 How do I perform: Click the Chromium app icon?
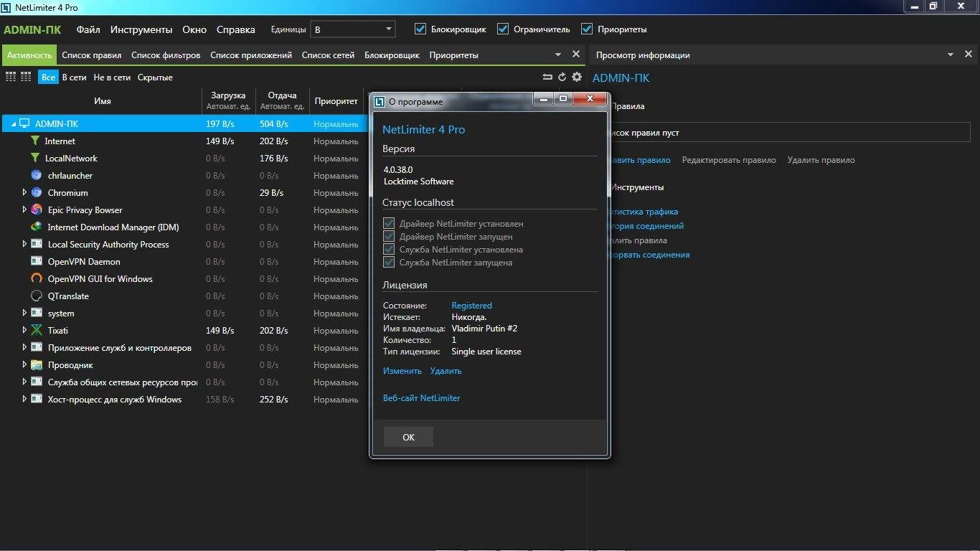click(x=37, y=192)
